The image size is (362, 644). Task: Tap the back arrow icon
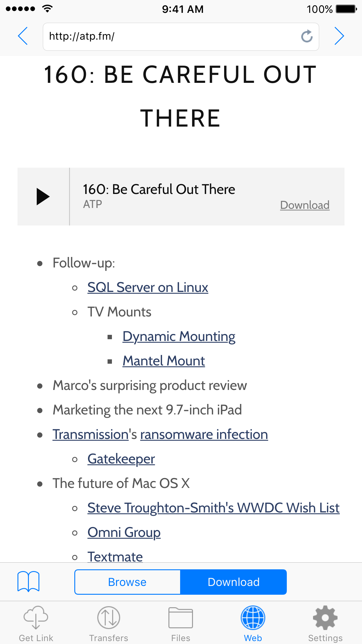click(23, 36)
